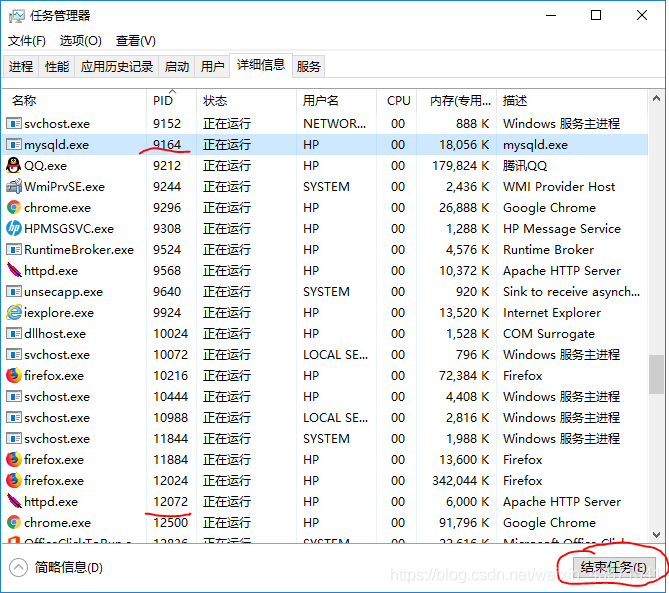Click the 结束任务(E) button

(614, 567)
